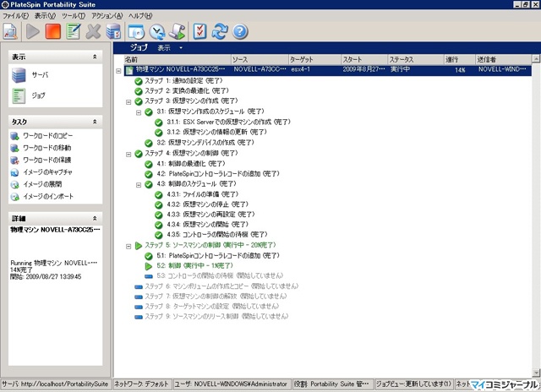This screenshot has width=541, height=392.
Task: Collapse the 物理マシン job tree node
Action: (x=118, y=71)
